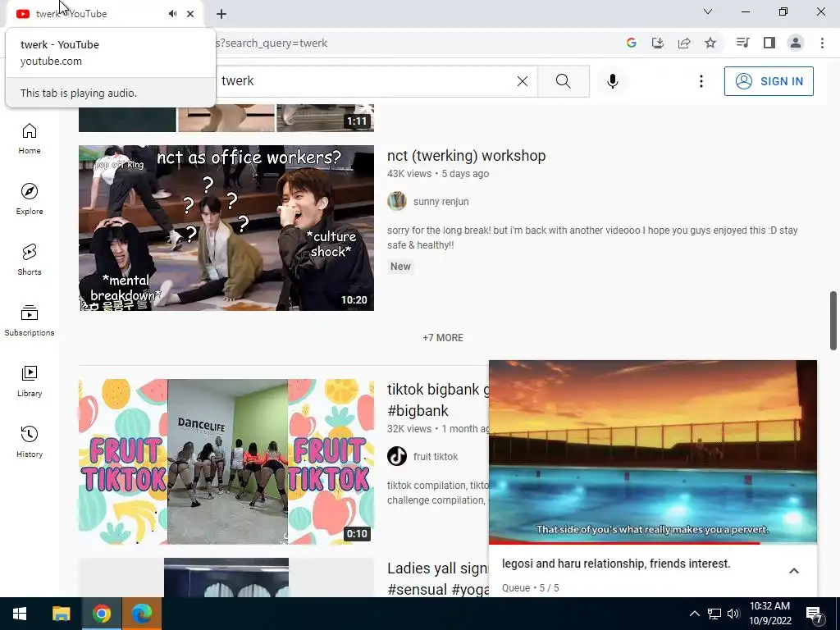Open Chrome's three-dot menu
Screen dimensions: 840x630
822,43
